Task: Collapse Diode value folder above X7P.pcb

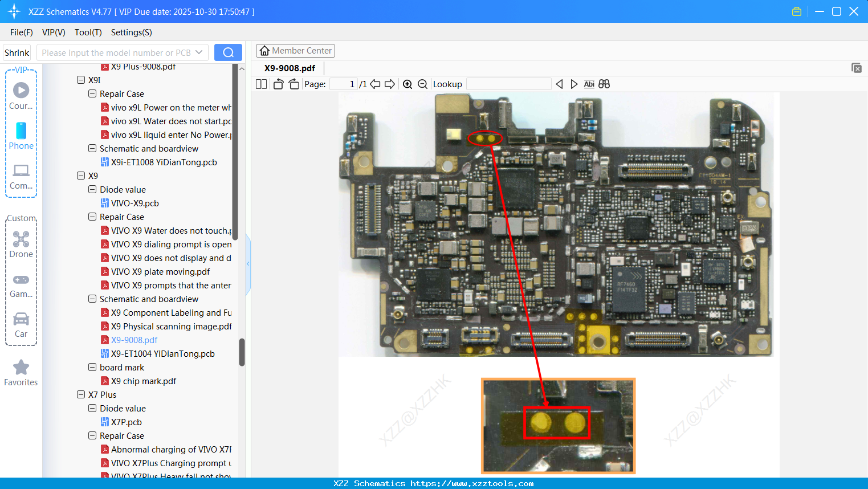Action: tap(92, 409)
